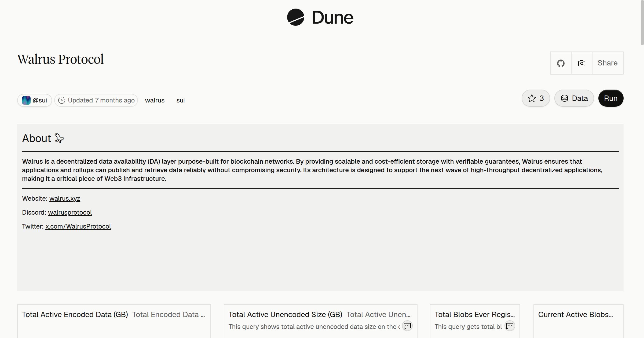Screen dimensions: 644x338
Task: Click the Total Active Unencoded Size (GB) title
Action: tap(286, 314)
